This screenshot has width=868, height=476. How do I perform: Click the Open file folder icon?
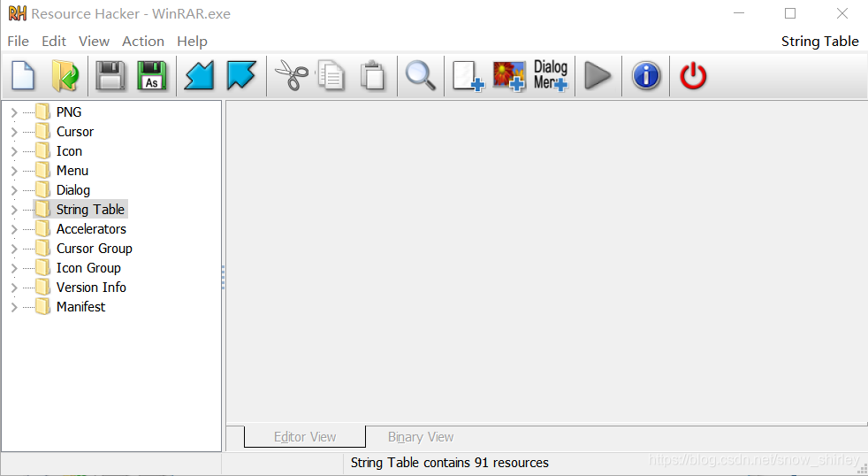[65, 76]
